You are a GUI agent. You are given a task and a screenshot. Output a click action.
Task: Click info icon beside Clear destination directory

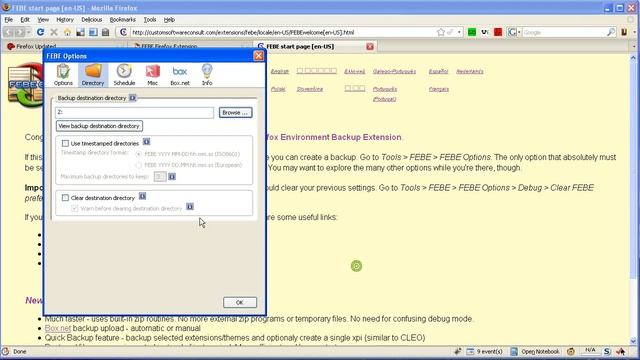(x=142, y=196)
